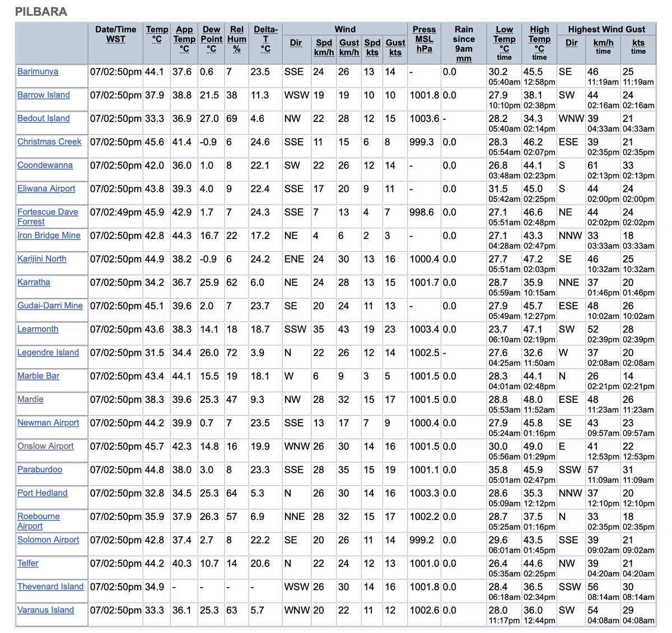
Task: Open the Thevenard Island link
Action: (50, 587)
